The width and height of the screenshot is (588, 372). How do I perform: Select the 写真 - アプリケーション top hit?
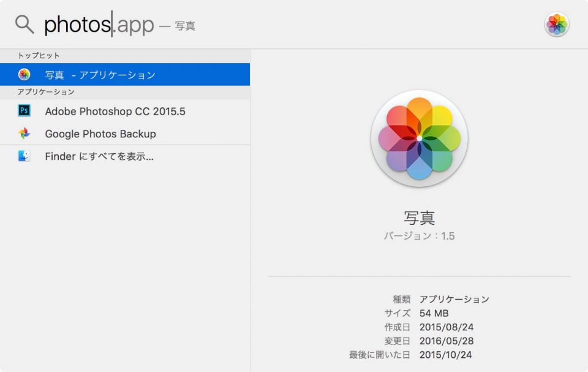[125, 74]
